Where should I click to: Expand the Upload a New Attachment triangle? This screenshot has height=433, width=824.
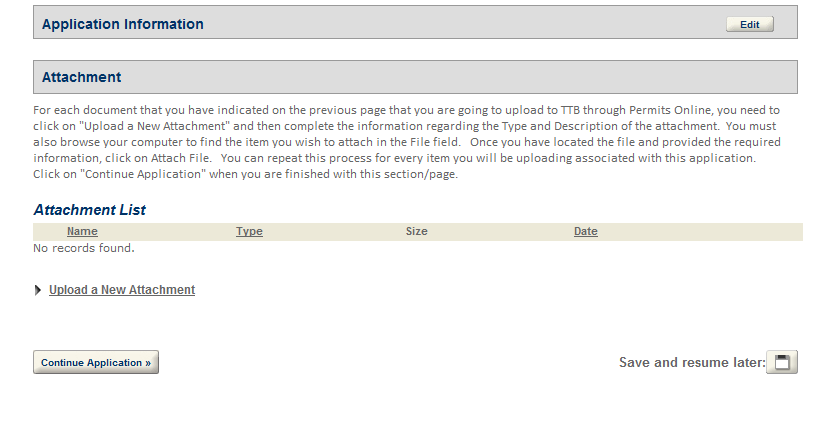pos(39,290)
